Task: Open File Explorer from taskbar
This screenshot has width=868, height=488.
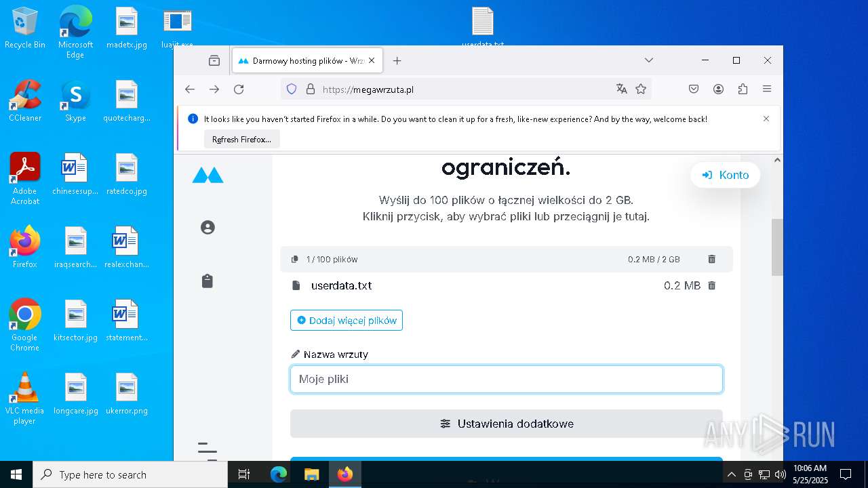Action: (311, 474)
